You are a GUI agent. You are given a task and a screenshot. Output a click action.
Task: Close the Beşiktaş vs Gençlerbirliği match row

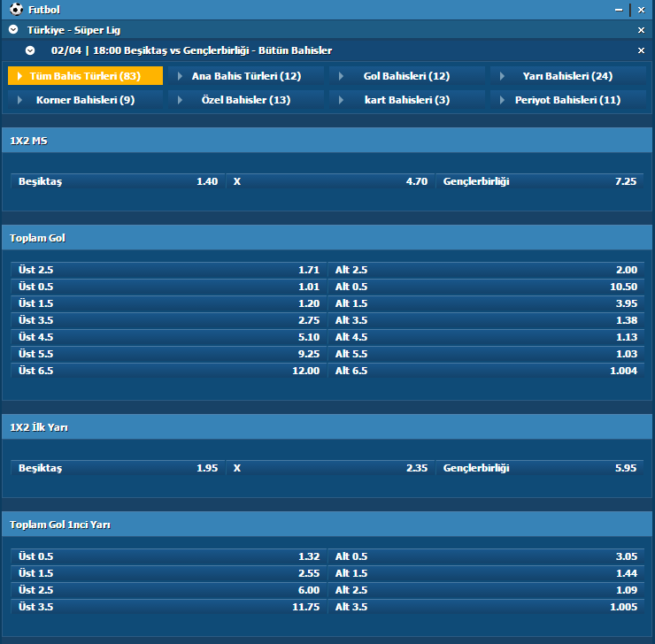(641, 50)
